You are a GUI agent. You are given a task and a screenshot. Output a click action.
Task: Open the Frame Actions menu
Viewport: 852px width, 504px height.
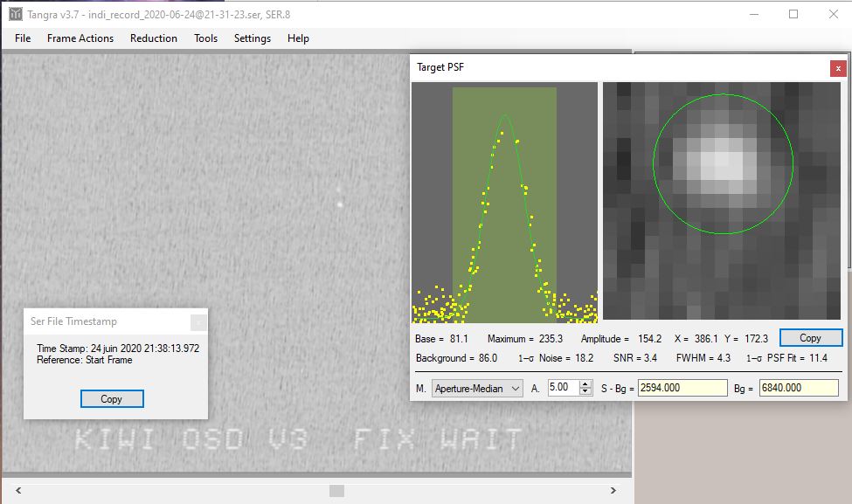point(80,38)
